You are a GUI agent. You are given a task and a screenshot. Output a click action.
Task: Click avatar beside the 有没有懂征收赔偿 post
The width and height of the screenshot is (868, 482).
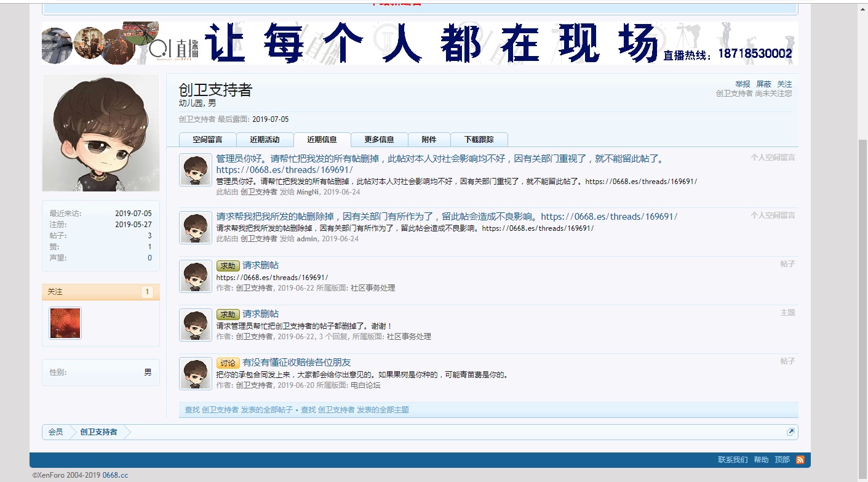pyautogui.click(x=195, y=373)
